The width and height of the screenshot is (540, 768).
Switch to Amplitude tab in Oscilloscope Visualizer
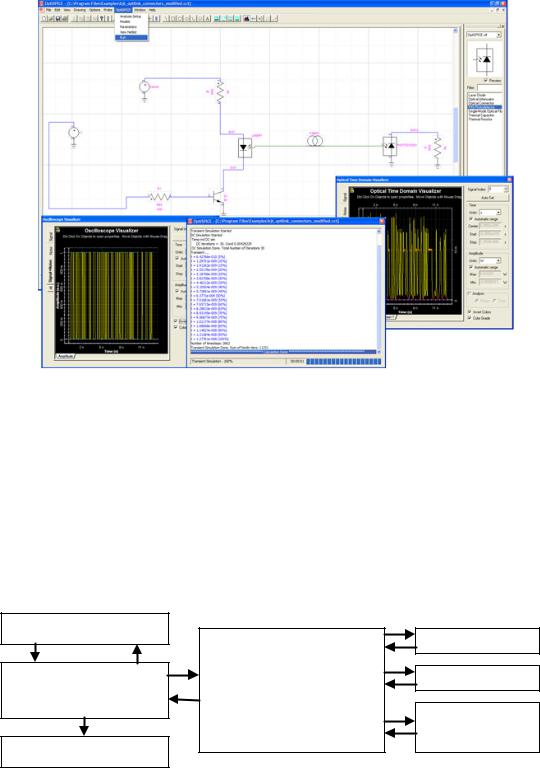66,356
